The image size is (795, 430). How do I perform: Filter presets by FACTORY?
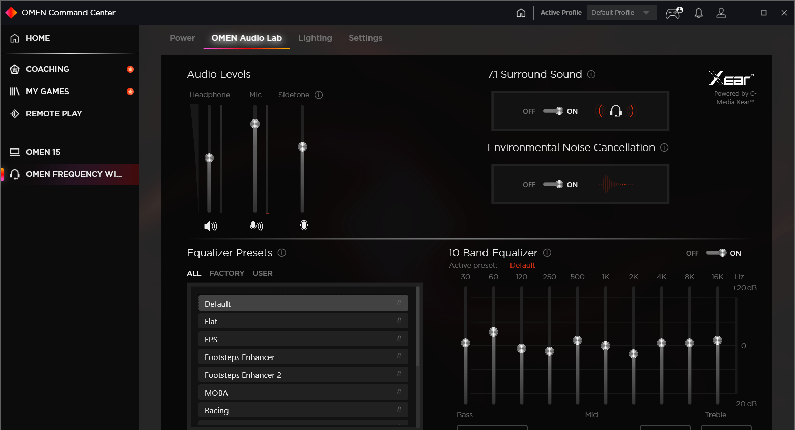(227, 273)
